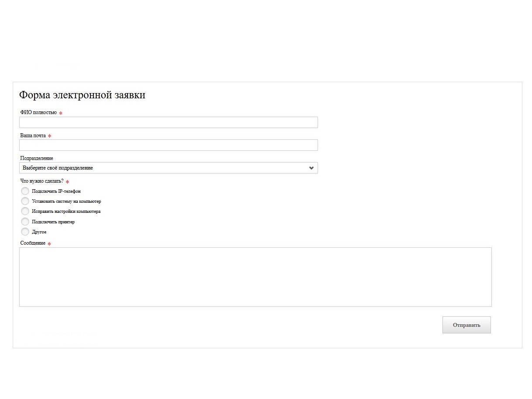Click the 'ФИО полностью' field label
This screenshot has height=399, width=532.
[38, 112]
